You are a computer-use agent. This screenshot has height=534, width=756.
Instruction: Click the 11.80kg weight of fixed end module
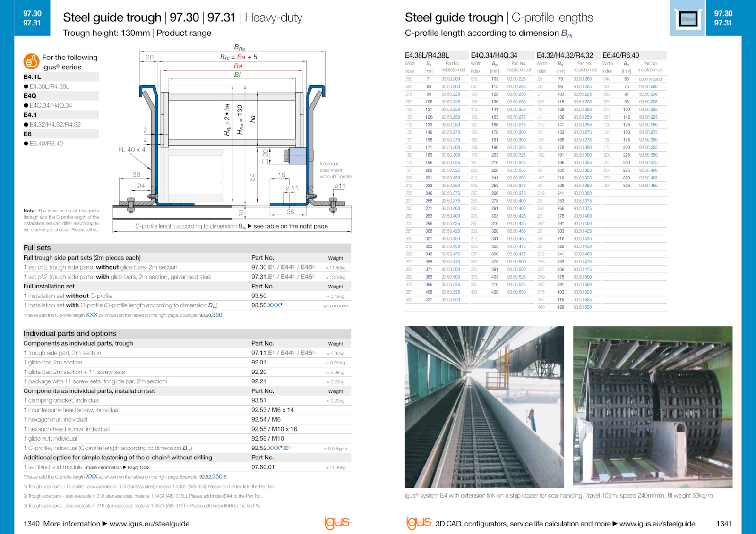pos(335,467)
